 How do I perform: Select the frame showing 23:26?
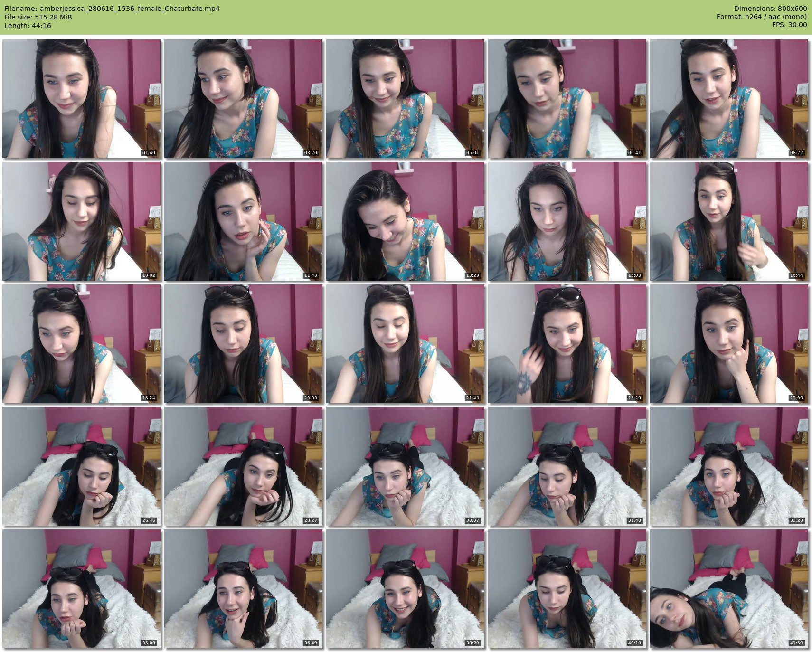[567, 344]
